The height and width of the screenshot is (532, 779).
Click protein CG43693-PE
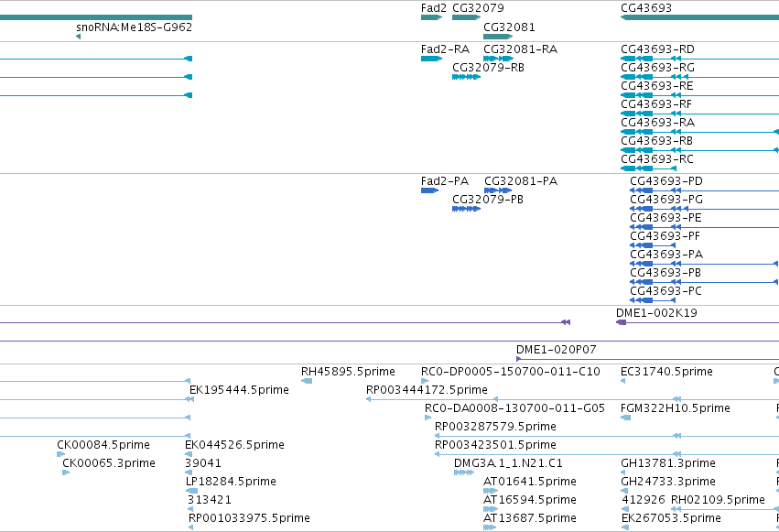[x=665, y=218]
